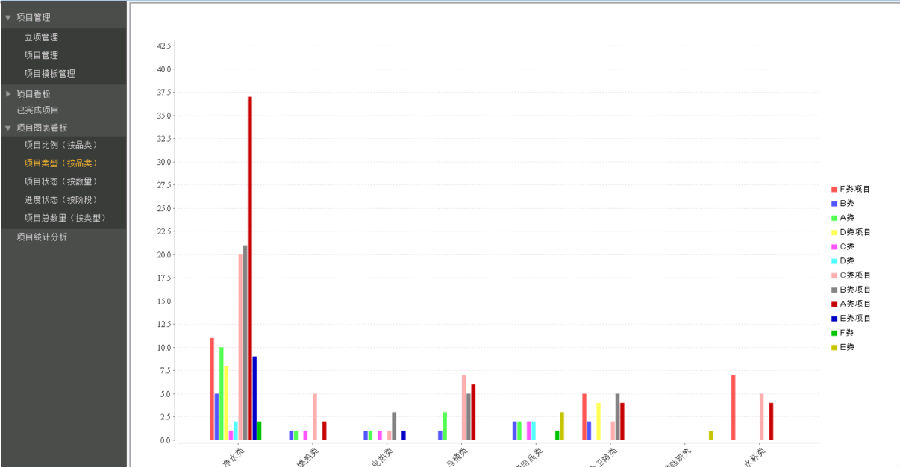Open the 项目状态 (按数量) chart

tap(60, 181)
